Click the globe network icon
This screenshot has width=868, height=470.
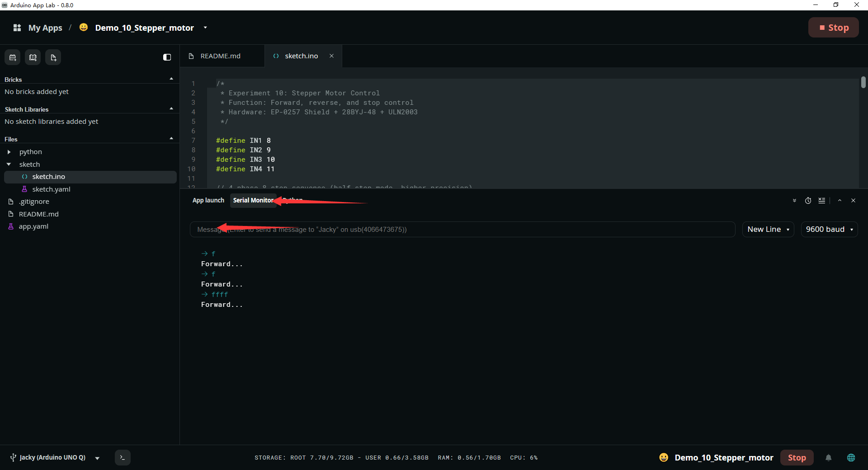(x=851, y=457)
